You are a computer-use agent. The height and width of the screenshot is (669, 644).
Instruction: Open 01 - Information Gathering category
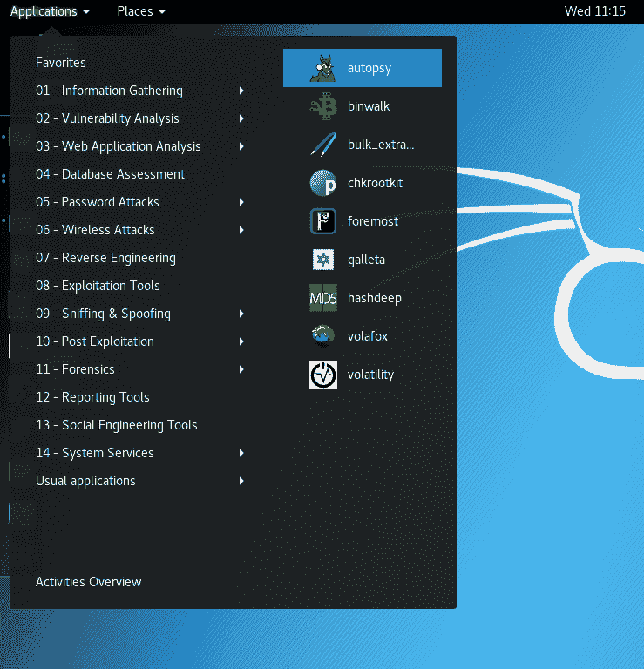[x=109, y=91]
